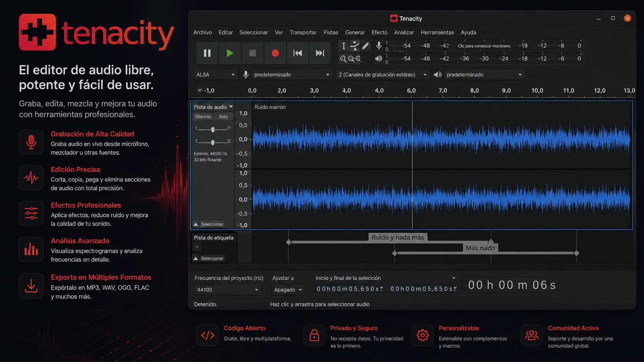Open the Editar menu
The image size is (644, 362).
click(226, 32)
